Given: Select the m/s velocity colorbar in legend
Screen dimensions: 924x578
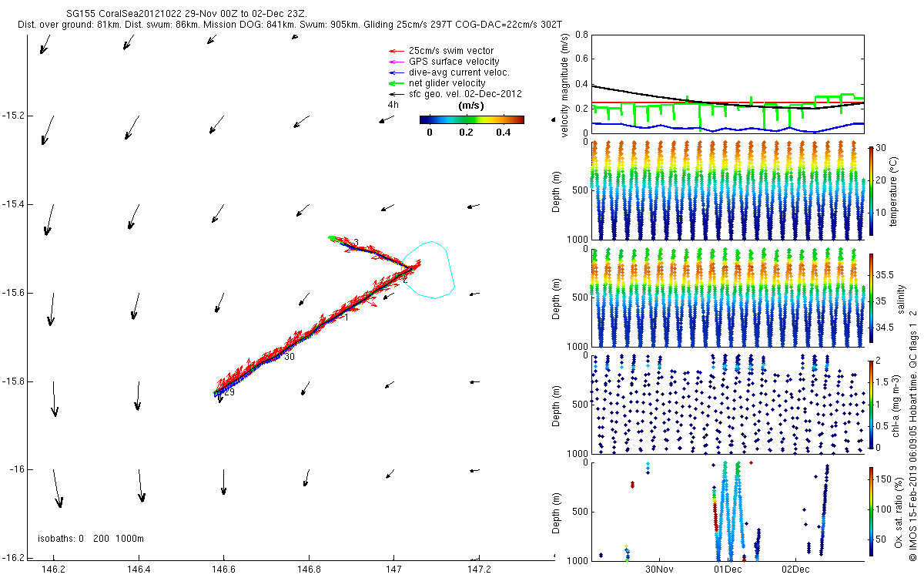Looking at the screenshot, I should (x=471, y=119).
